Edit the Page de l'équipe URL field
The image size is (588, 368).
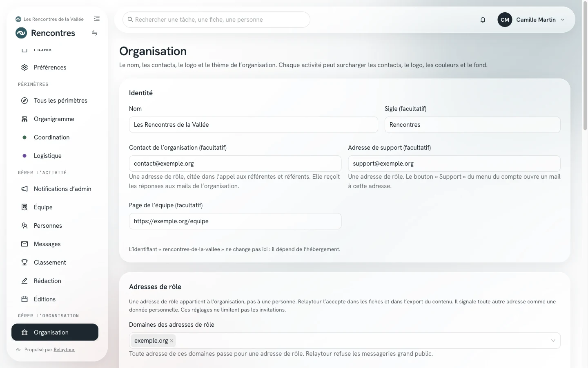click(x=235, y=221)
